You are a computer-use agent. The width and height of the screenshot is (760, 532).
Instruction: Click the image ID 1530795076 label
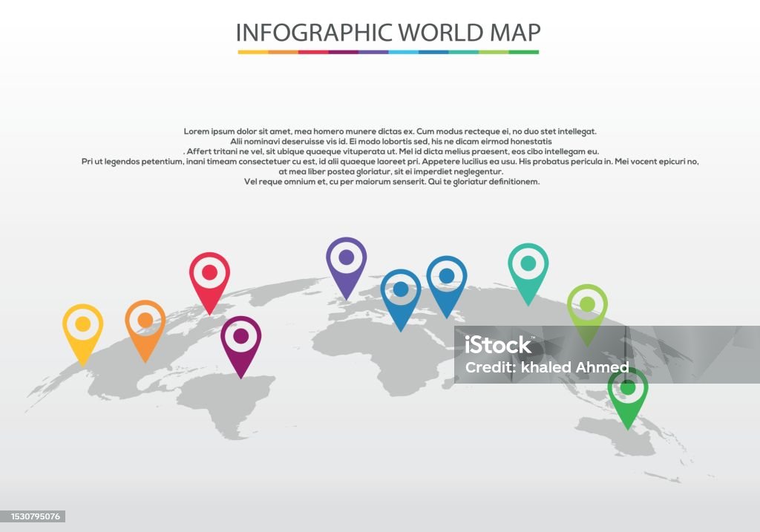point(36,516)
